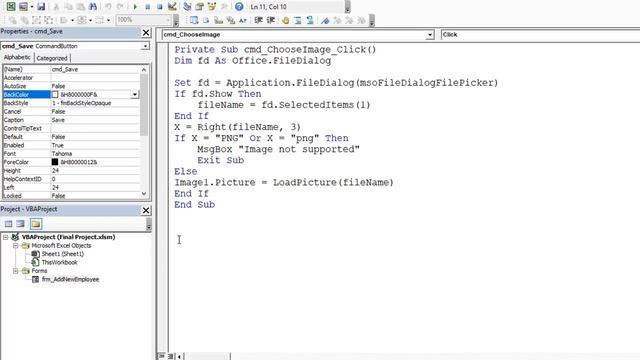Select Sheet1 (Sheet1) in project tree
Image resolution: width=640 pixels, height=360 pixels.
click(62, 254)
